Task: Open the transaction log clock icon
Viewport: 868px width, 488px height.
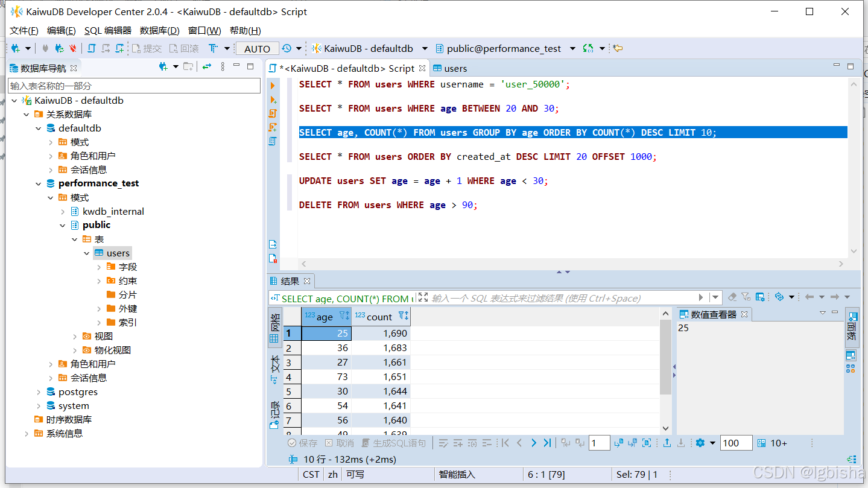Action: point(287,48)
